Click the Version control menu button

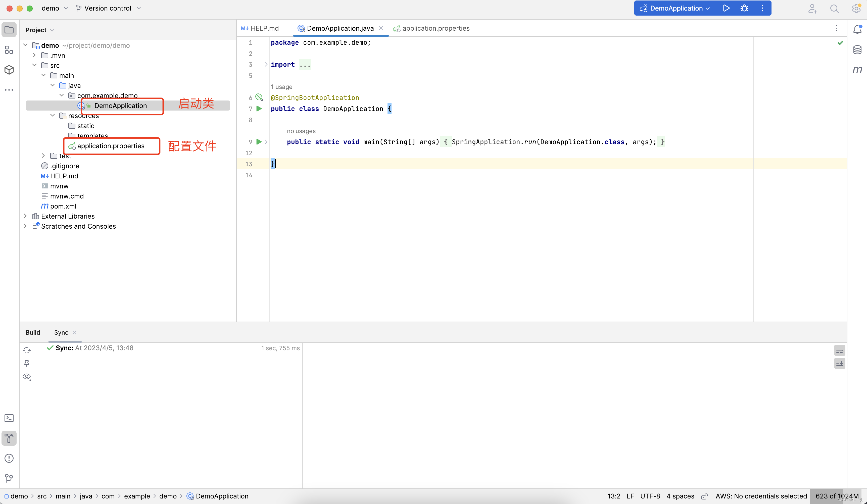pos(108,8)
